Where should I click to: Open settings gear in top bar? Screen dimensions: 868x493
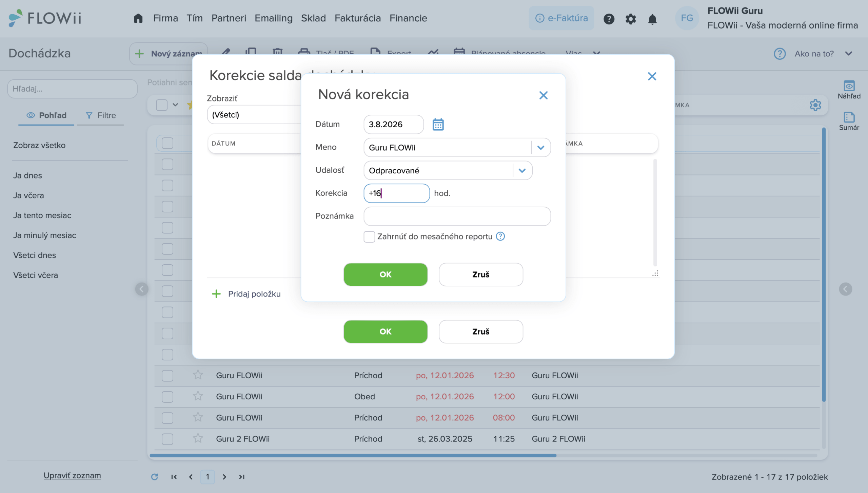630,19
